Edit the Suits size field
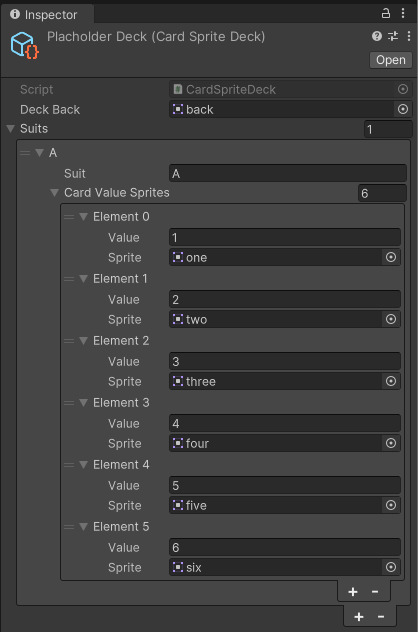Image resolution: width=418 pixels, height=632 pixels. coord(388,129)
